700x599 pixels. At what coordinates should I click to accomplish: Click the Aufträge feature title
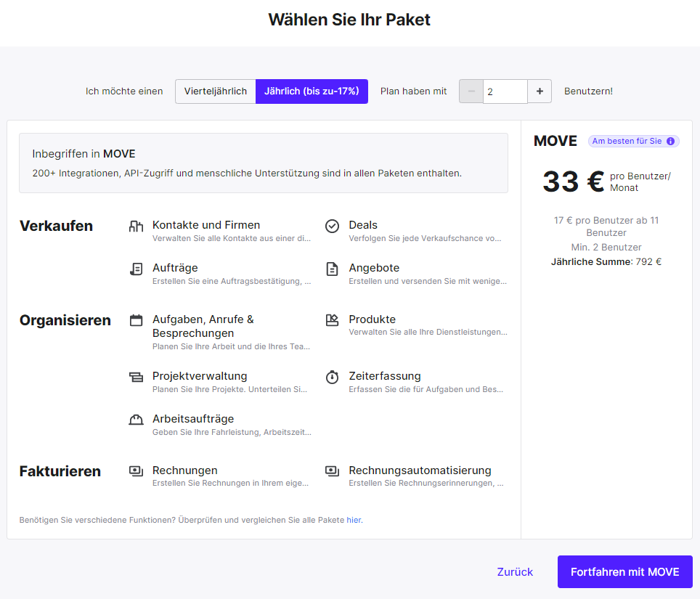click(x=175, y=268)
